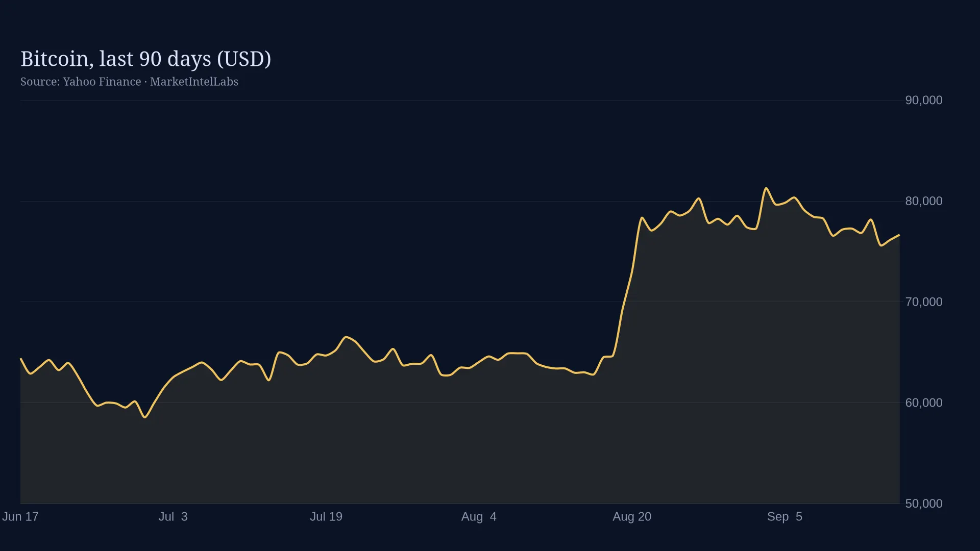Click the chart title 'Bitcoin, last 90 days (USD)'
The height and width of the screenshot is (551, 980).
tap(145, 59)
